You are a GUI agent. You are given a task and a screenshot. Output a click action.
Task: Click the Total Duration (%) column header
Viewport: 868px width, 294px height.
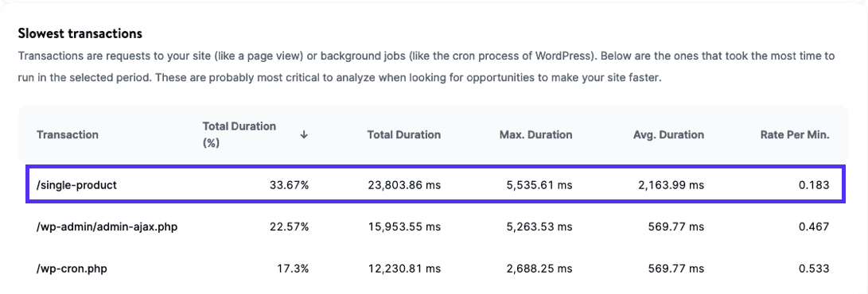tap(239, 135)
